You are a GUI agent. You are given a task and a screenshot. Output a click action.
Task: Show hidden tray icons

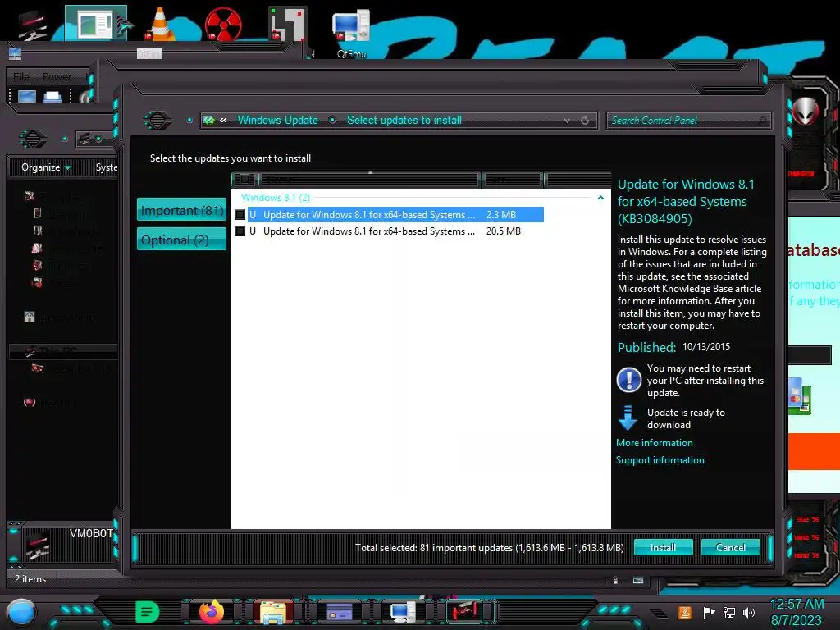(x=659, y=614)
